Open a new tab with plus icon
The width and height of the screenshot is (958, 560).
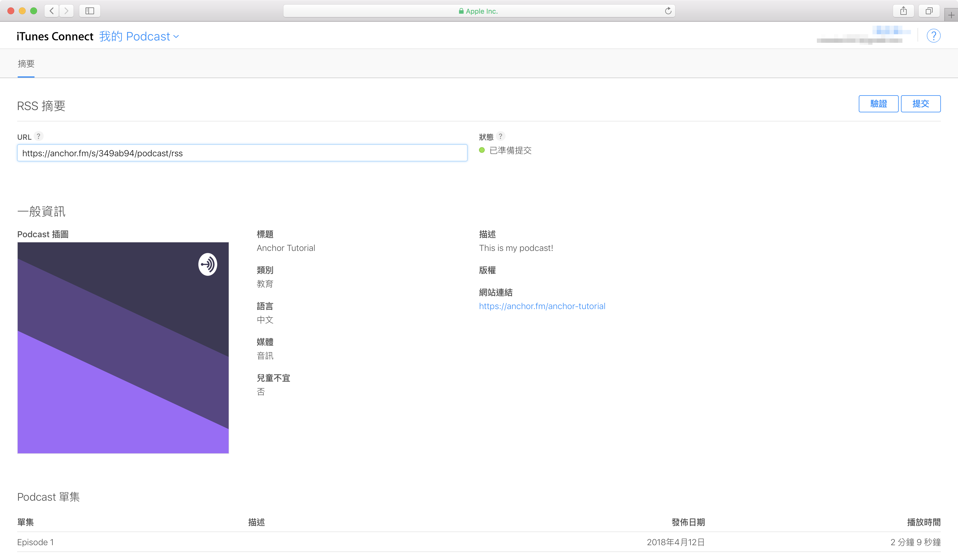[x=951, y=15]
